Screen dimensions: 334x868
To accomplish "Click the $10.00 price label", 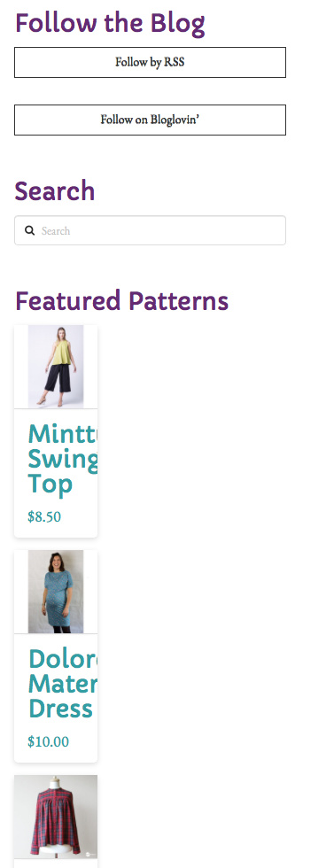I will [48, 742].
